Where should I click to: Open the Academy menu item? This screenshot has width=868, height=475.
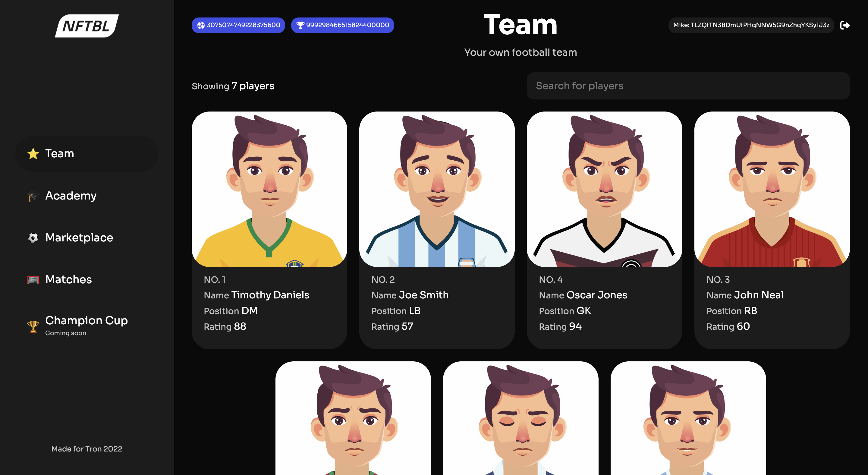click(71, 196)
